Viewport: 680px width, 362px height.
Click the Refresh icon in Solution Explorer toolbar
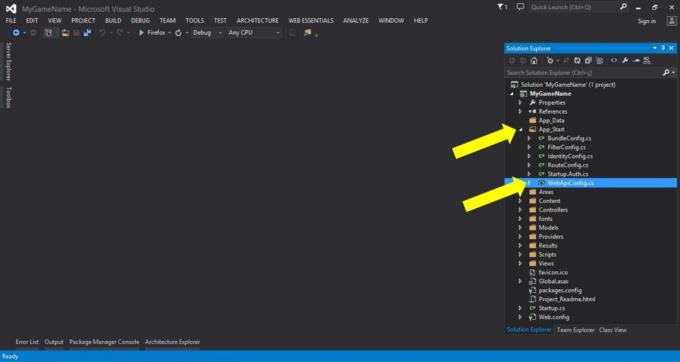click(577, 61)
